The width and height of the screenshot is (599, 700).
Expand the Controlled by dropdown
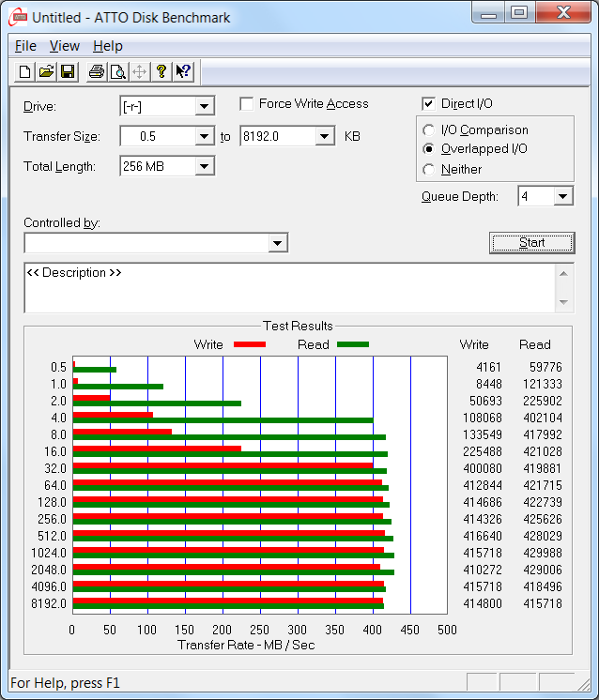277,243
